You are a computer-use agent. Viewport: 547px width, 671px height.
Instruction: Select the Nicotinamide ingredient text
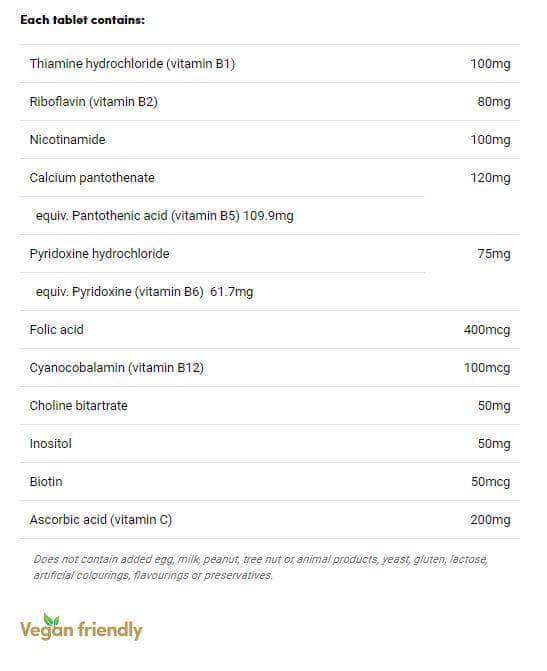click(67, 140)
